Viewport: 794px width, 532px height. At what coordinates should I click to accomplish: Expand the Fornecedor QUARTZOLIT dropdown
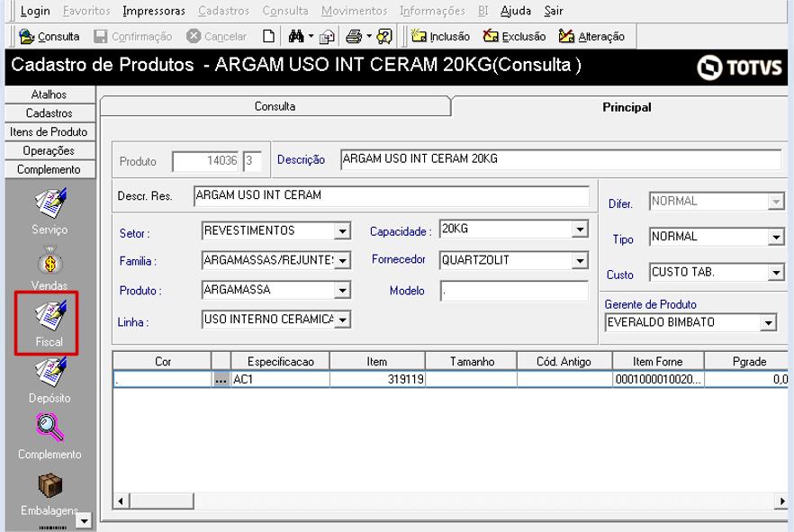[x=580, y=261]
